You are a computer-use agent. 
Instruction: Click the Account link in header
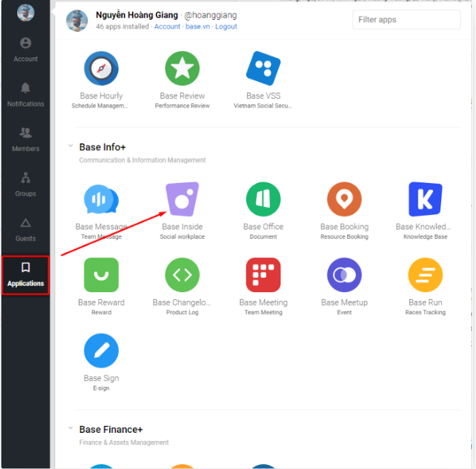pos(167,27)
